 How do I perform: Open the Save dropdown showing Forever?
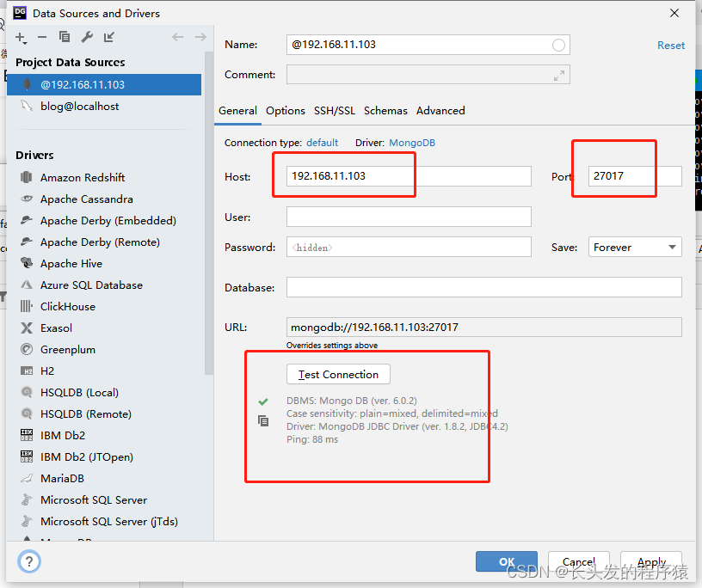[634, 247]
